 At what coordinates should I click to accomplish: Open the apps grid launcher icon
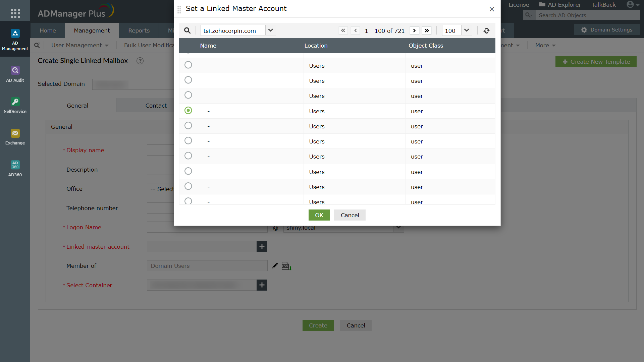point(15,13)
